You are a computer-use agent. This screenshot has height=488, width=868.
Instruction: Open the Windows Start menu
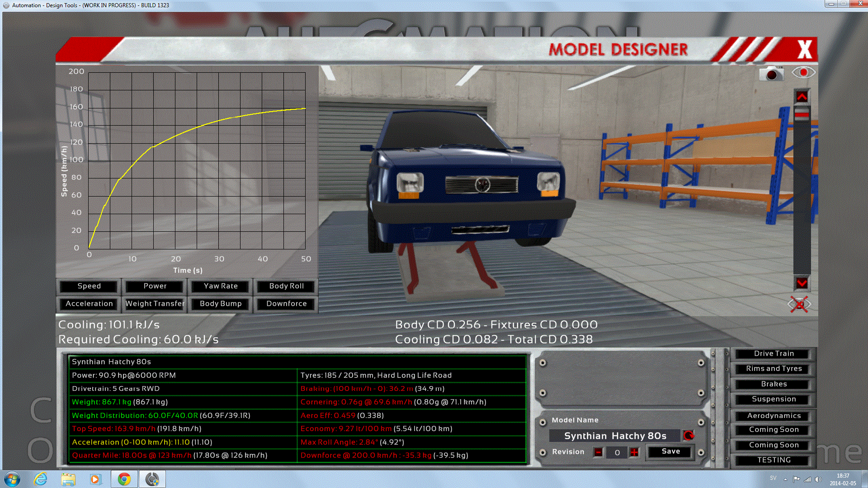click(12, 479)
